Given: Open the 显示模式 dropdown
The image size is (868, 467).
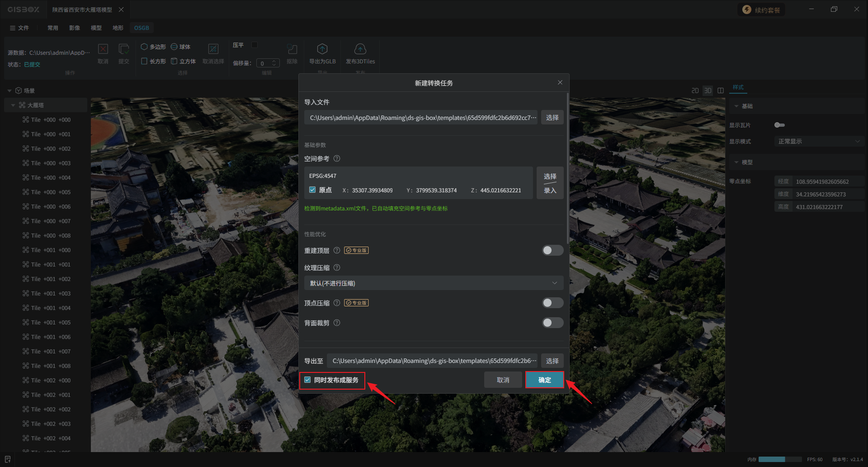Looking at the screenshot, I should pos(818,142).
